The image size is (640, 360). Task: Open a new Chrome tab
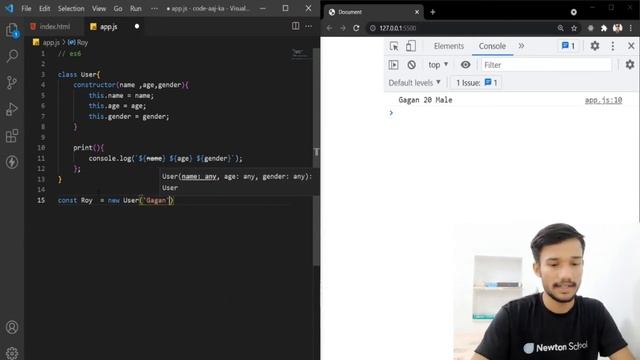433,12
